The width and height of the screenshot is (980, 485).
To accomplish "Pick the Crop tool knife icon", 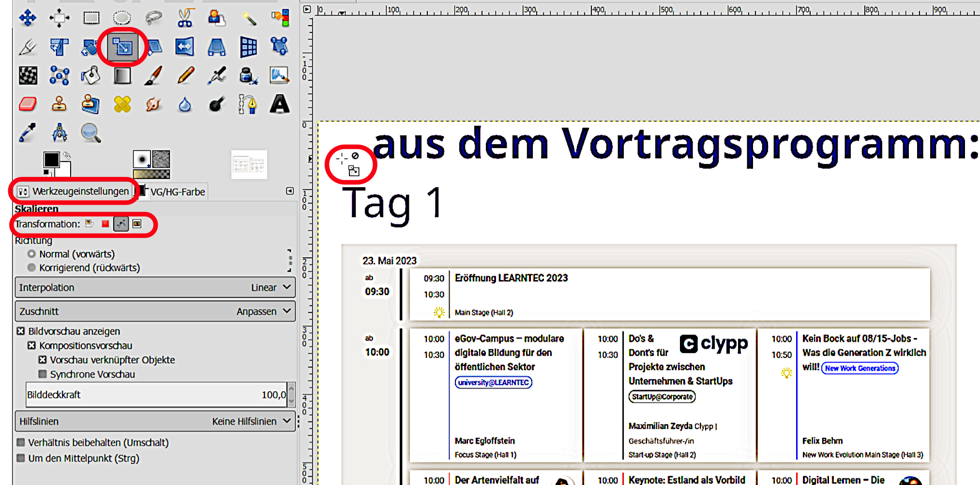I will (x=28, y=47).
